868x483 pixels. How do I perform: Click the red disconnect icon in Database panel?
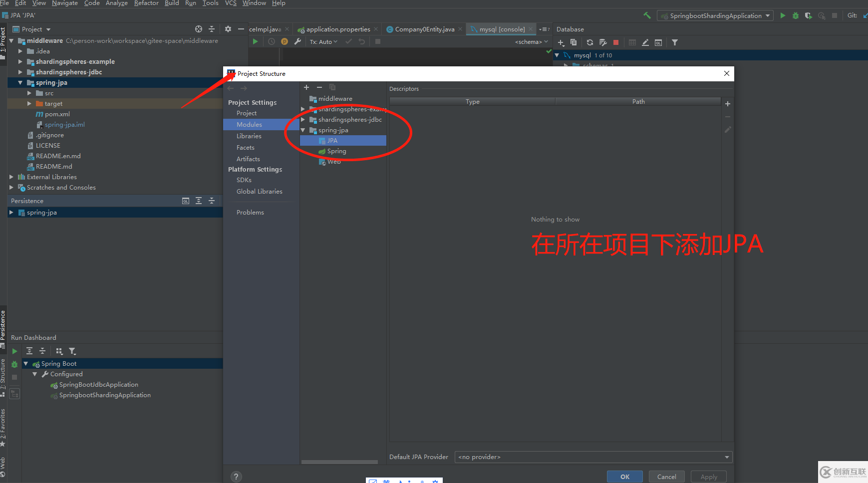coord(616,43)
